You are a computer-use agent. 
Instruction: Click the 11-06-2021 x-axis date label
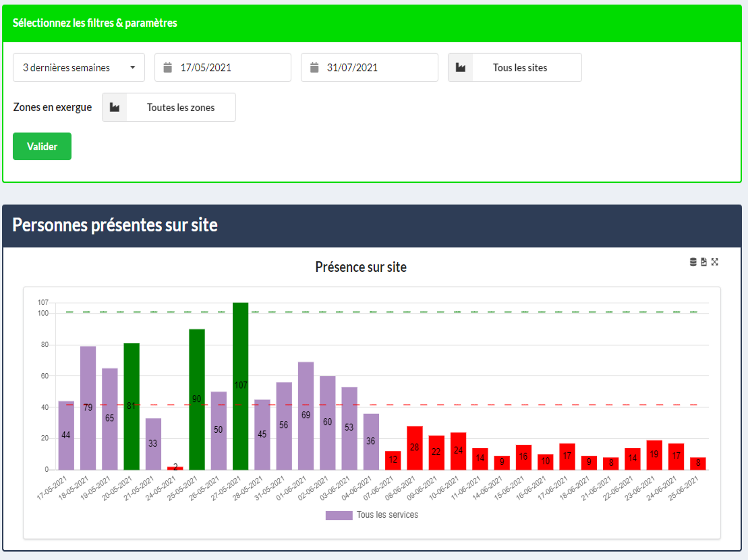tap(466, 488)
